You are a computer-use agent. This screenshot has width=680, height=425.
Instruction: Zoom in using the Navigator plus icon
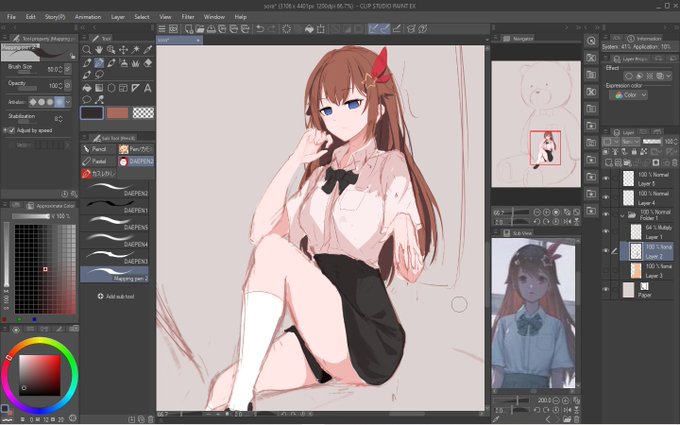coord(546,212)
